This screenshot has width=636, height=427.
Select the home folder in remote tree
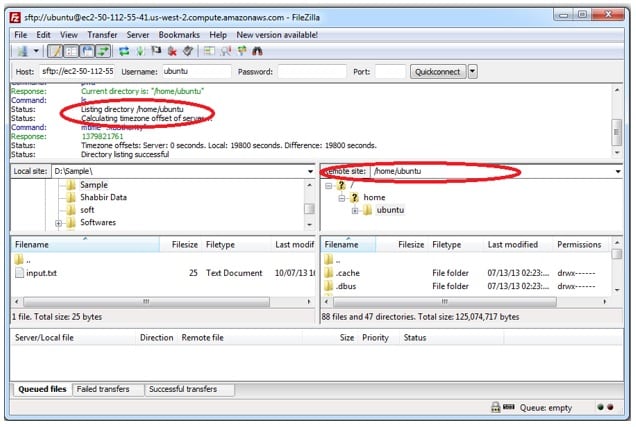click(x=374, y=197)
